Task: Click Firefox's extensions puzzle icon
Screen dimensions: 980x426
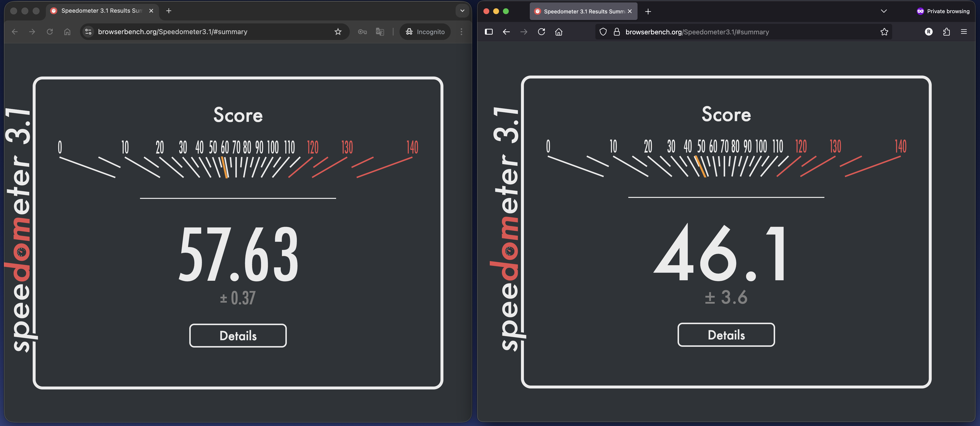Action: click(x=947, y=32)
